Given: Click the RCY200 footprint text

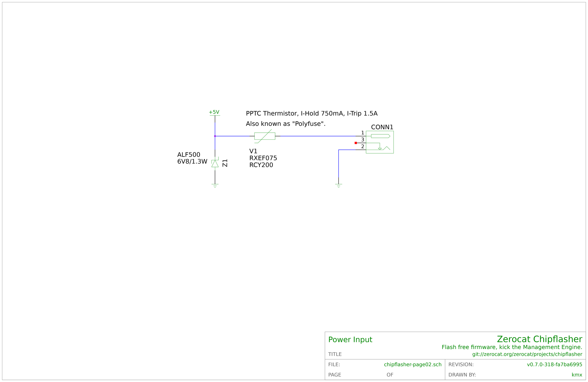Looking at the screenshot, I should [x=261, y=165].
